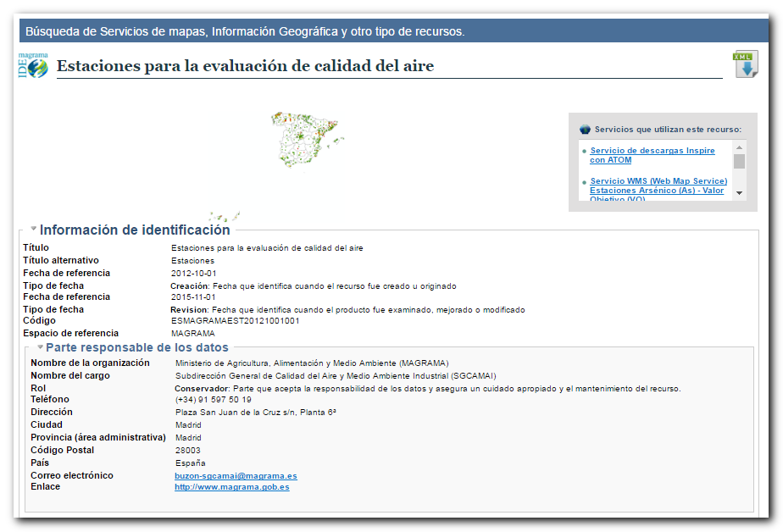Select address 'Plaza San Juan de la Cruz s/n, Planta 6ª'
Screen dimensions: 783x532
tap(256, 413)
